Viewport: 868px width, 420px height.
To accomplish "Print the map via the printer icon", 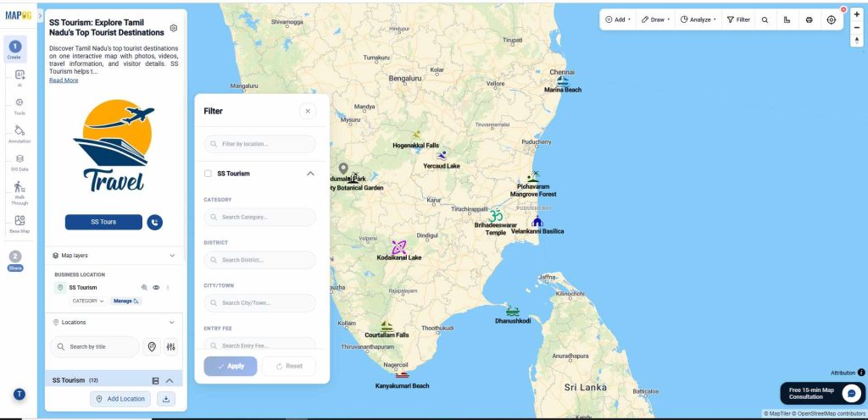I will point(810,19).
